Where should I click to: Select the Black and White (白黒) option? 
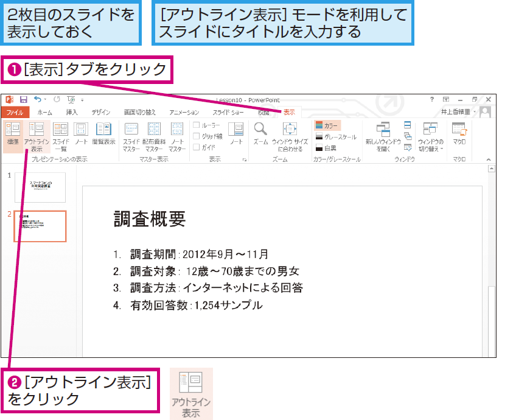pos(326,148)
